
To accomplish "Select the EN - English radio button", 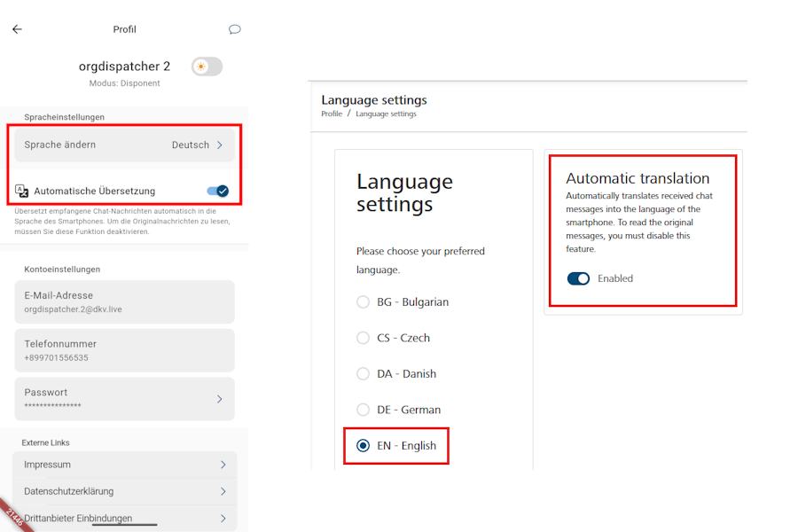I will 363,446.
